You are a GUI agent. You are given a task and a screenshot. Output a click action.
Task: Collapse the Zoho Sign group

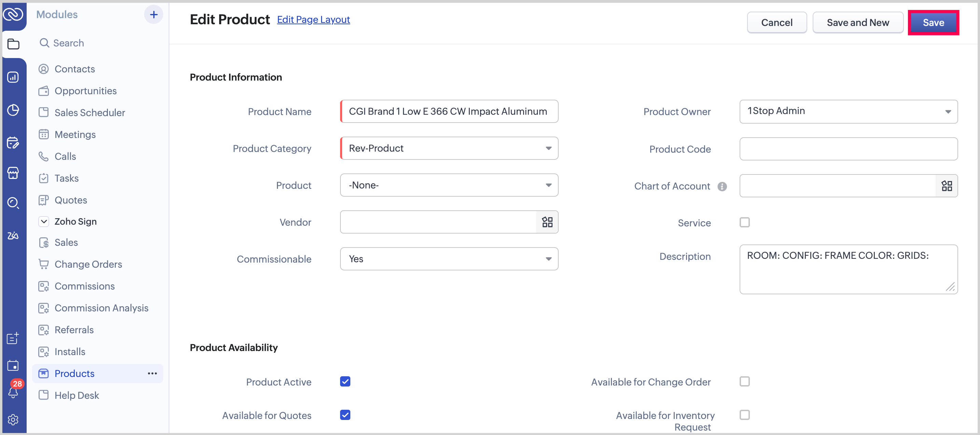44,222
